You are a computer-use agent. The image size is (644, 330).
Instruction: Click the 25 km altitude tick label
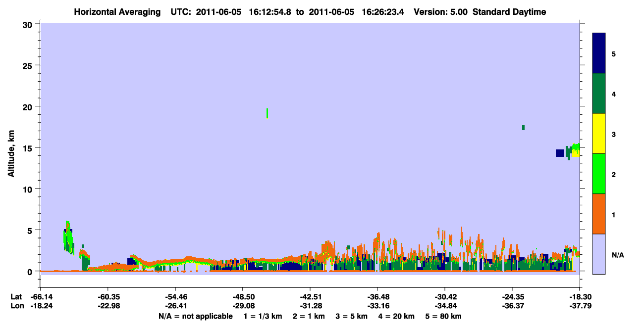tap(28, 65)
